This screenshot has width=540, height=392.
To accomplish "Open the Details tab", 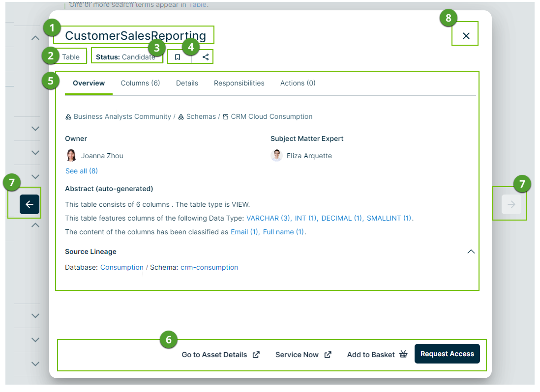I will click(187, 84).
